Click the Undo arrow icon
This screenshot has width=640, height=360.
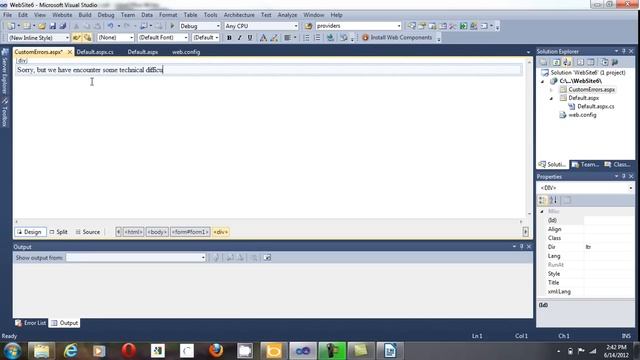(110, 26)
